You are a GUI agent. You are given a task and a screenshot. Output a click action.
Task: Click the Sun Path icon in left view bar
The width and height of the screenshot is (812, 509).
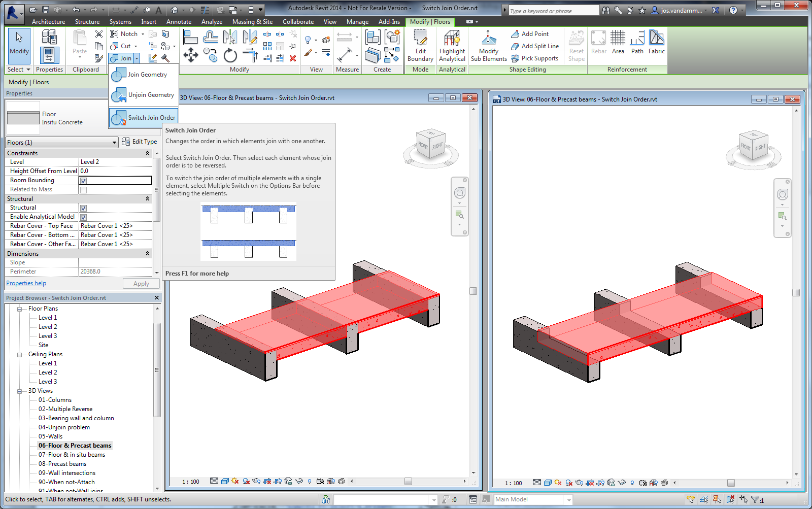click(235, 481)
